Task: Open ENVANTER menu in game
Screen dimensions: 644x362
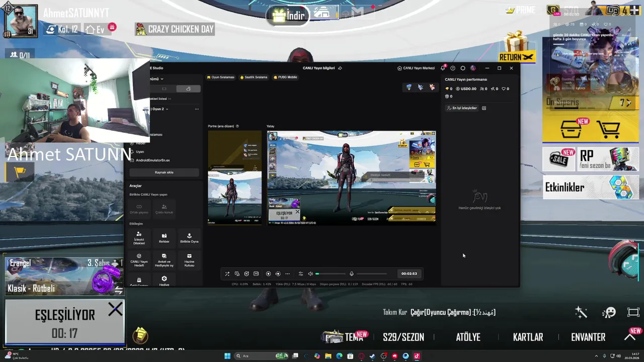Action: pos(588,337)
